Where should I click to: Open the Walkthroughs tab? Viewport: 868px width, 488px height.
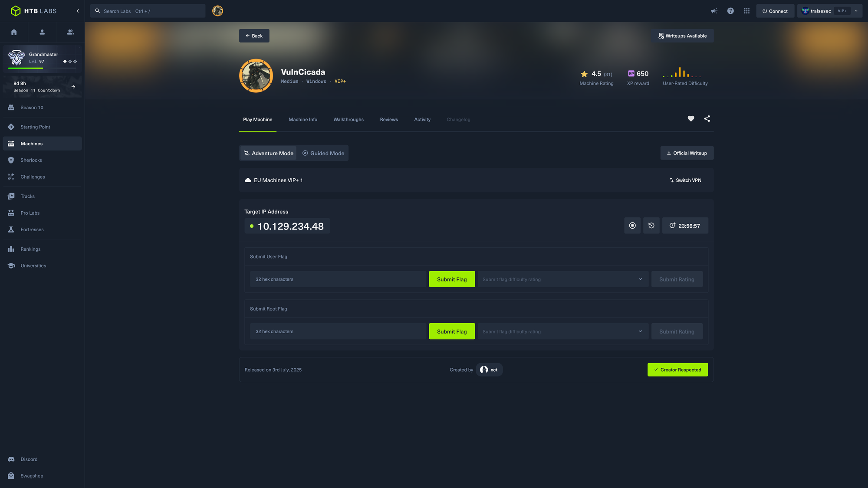[x=349, y=119]
